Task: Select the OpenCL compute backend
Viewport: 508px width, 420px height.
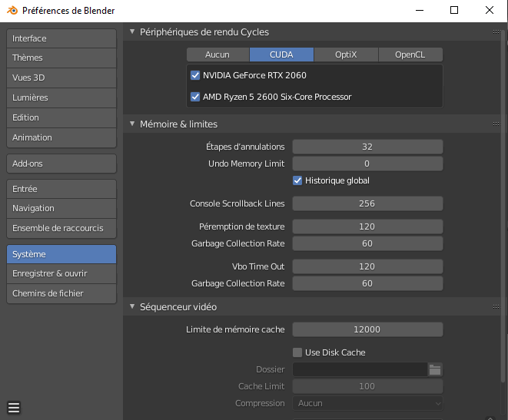Action: [410, 55]
